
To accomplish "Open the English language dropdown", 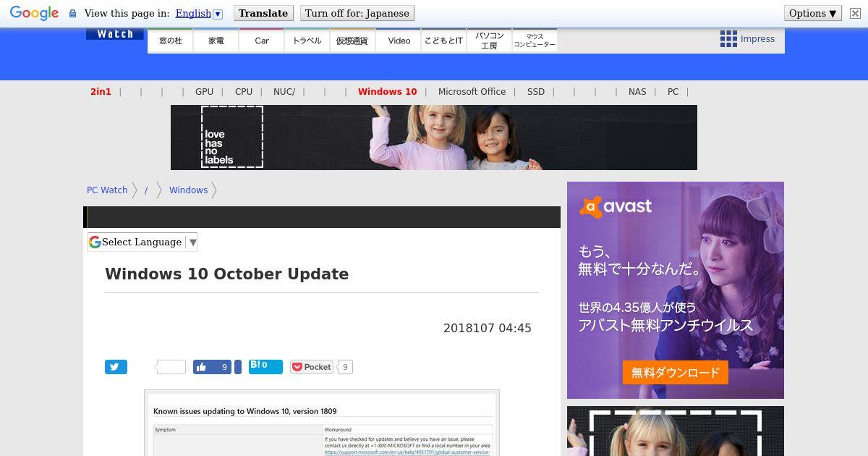I will pyautogui.click(x=199, y=13).
